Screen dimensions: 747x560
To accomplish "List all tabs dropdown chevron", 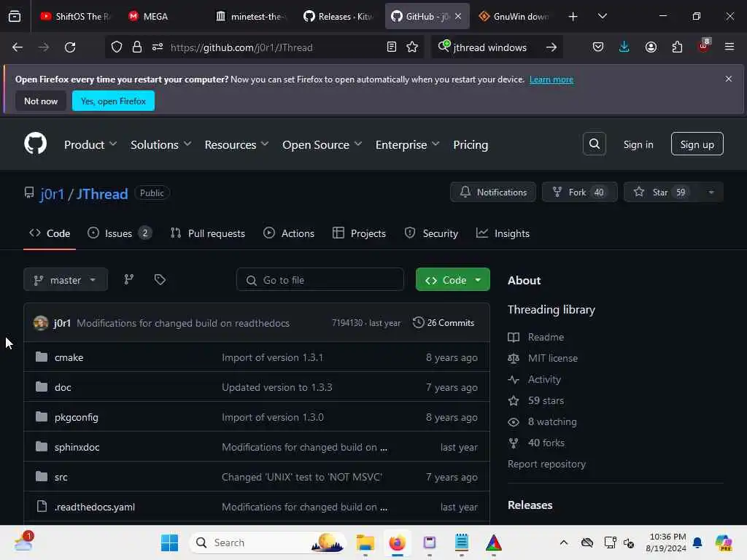I will (602, 16).
